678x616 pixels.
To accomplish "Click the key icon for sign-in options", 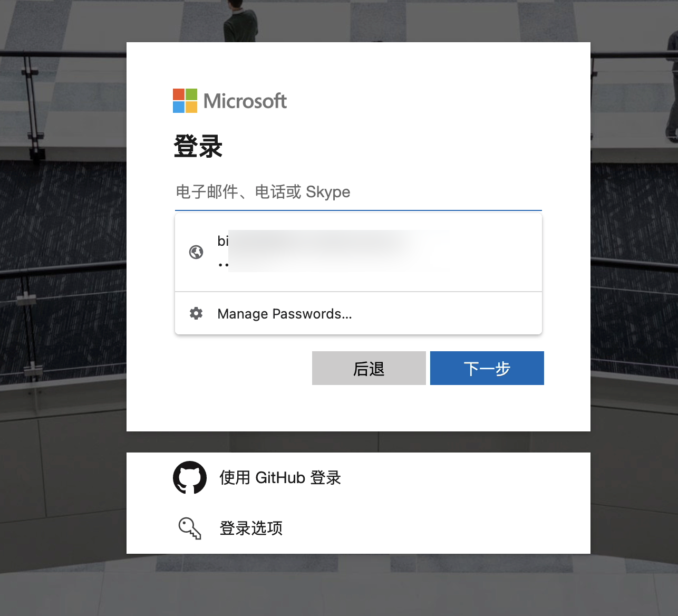I will tap(190, 528).
